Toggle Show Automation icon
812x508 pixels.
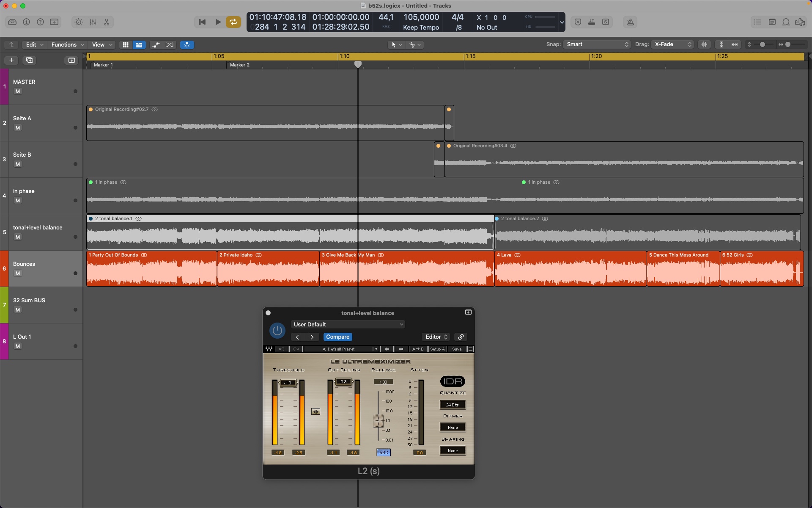(156, 44)
